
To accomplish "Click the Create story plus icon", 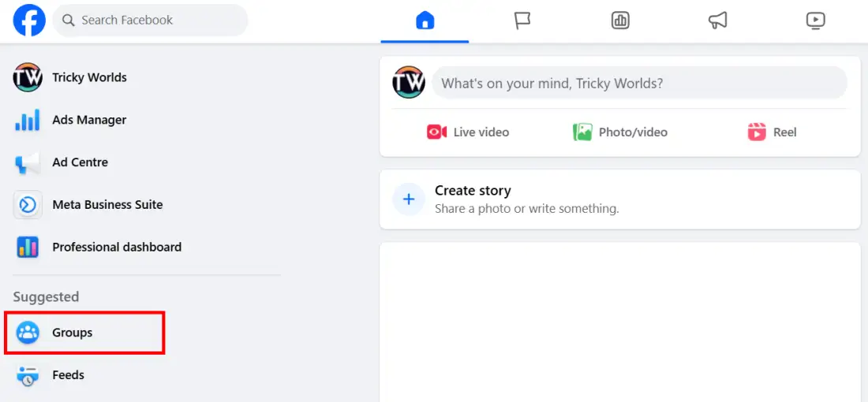I will click(x=409, y=199).
